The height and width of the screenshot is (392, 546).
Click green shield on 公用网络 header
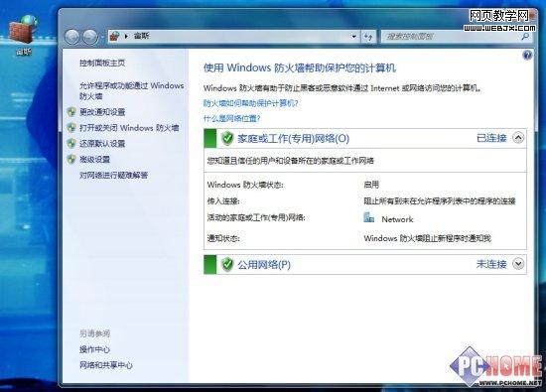(227, 264)
